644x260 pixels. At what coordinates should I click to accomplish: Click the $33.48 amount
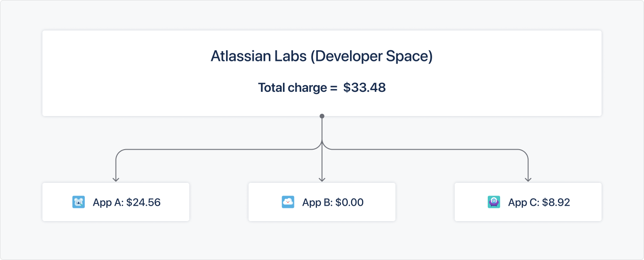[x=365, y=87]
